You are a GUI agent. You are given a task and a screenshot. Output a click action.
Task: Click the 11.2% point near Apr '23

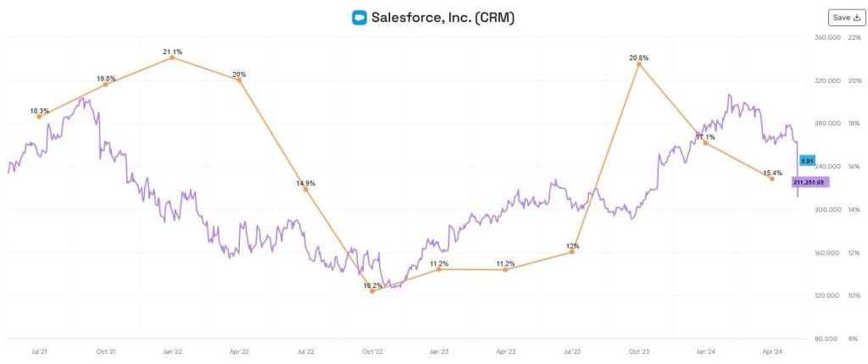[505, 269]
